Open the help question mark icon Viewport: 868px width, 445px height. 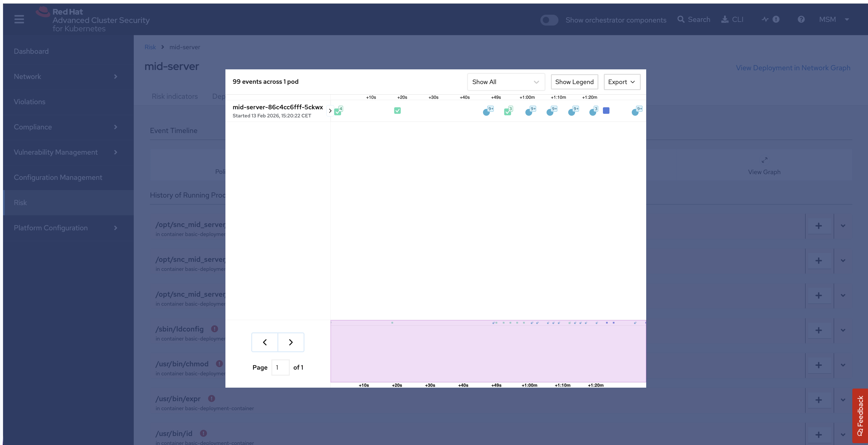(x=801, y=20)
